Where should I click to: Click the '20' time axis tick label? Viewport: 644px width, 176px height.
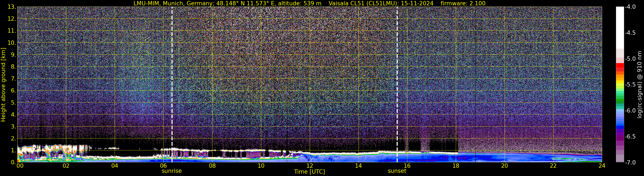[x=505, y=166]
